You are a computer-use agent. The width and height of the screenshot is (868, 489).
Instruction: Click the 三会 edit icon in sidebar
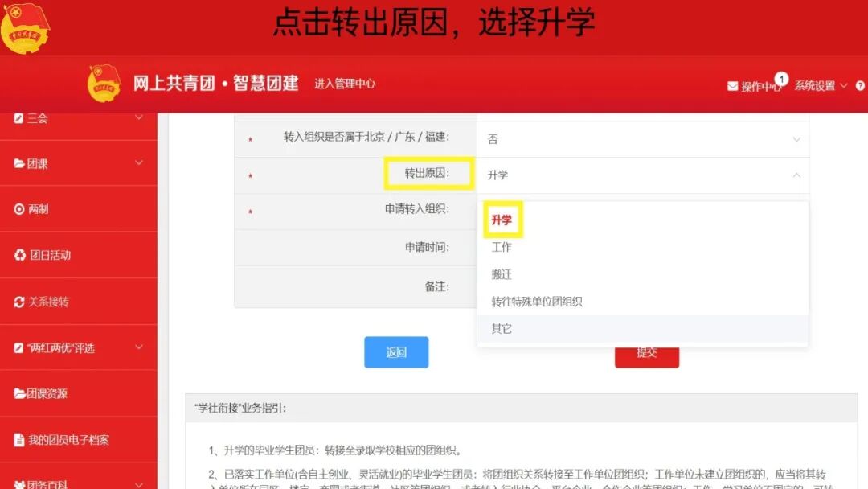coord(18,118)
